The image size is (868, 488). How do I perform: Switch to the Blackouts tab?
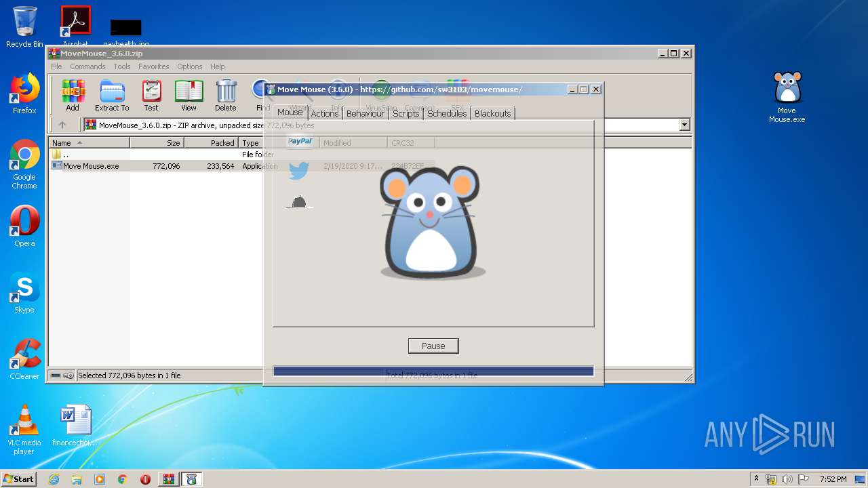(x=493, y=113)
